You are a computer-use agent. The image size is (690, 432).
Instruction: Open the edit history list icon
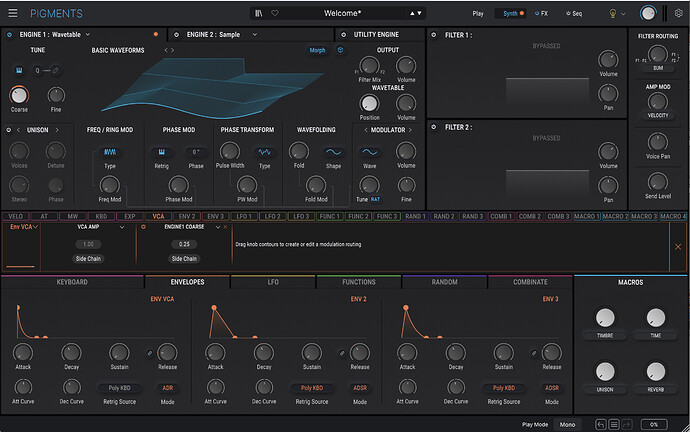point(614,425)
